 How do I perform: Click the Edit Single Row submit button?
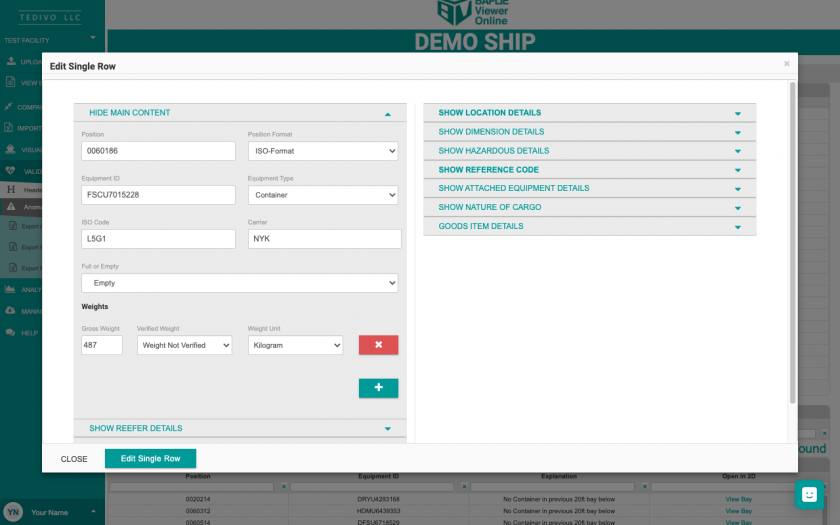coord(151,459)
